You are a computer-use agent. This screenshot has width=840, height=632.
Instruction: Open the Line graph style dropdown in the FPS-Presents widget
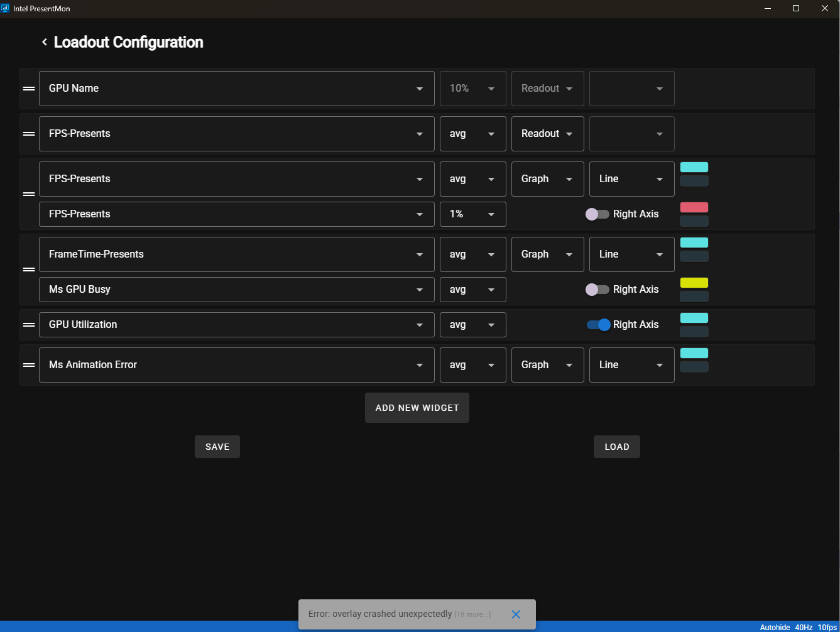(632, 179)
